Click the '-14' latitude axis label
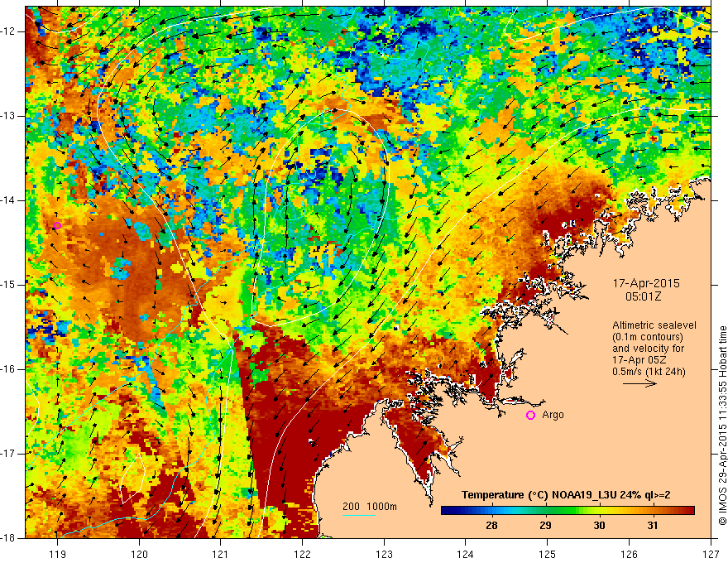Screen dimensions: 728x563 (9, 200)
